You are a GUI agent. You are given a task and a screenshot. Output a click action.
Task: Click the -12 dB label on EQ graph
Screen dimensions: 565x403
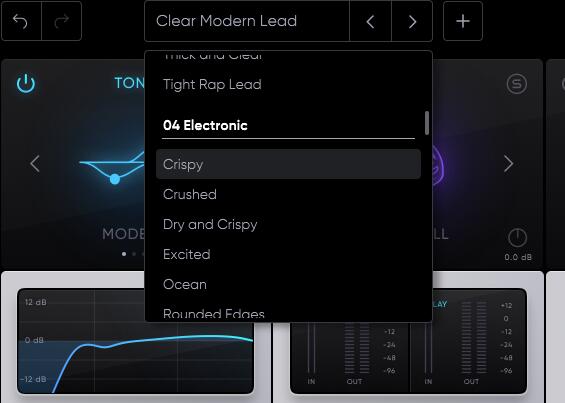coord(33,379)
